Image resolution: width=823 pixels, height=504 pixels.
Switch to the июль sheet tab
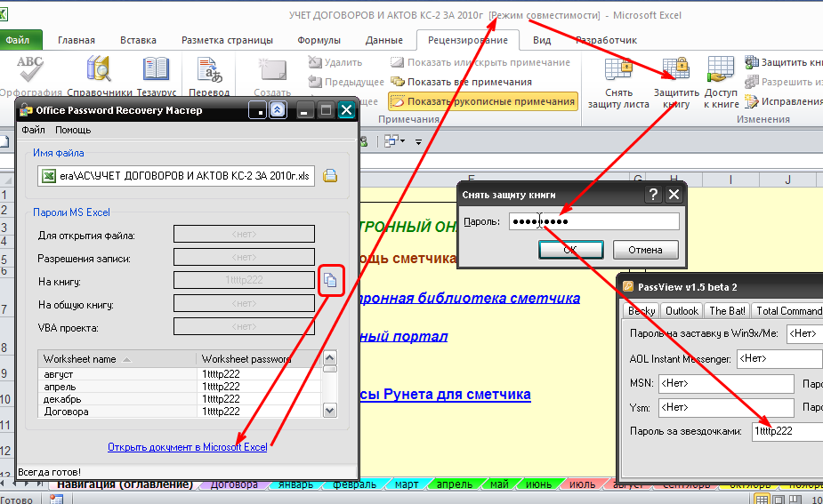click(582, 484)
